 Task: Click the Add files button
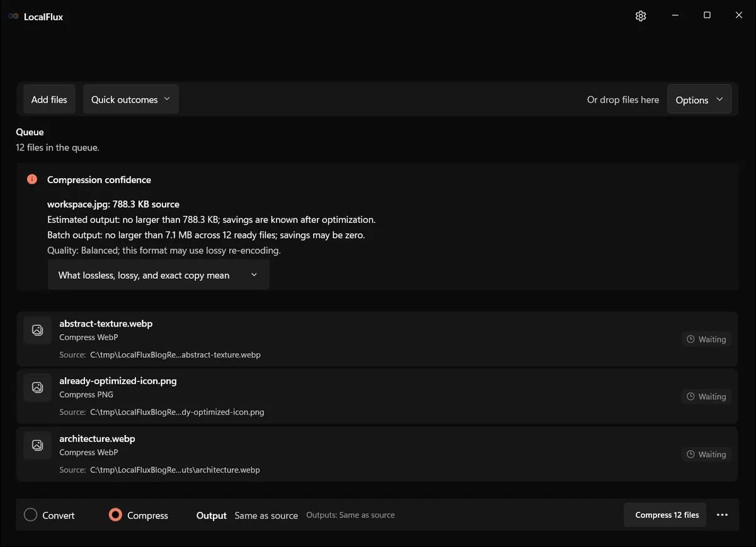point(49,99)
